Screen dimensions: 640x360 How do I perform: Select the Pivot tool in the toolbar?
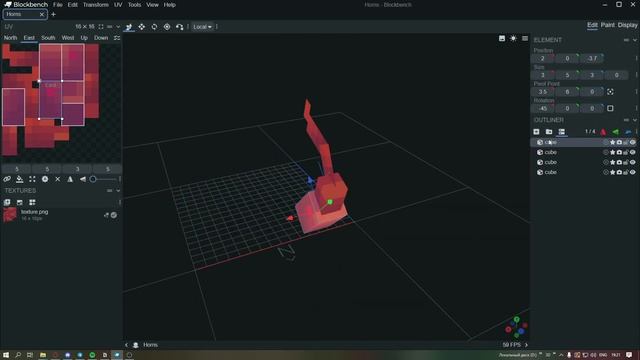(167, 27)
